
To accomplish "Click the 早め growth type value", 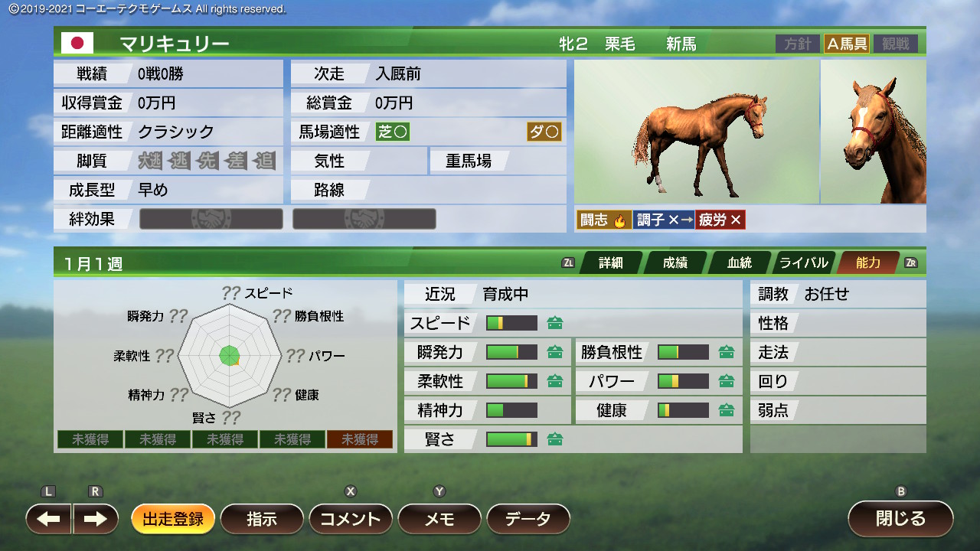I will coord(153,190).
